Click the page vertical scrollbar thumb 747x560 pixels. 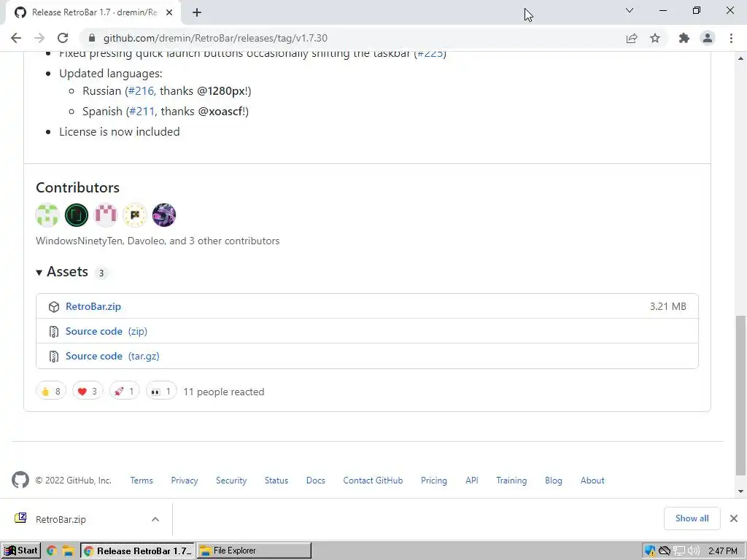coord(740,394)
